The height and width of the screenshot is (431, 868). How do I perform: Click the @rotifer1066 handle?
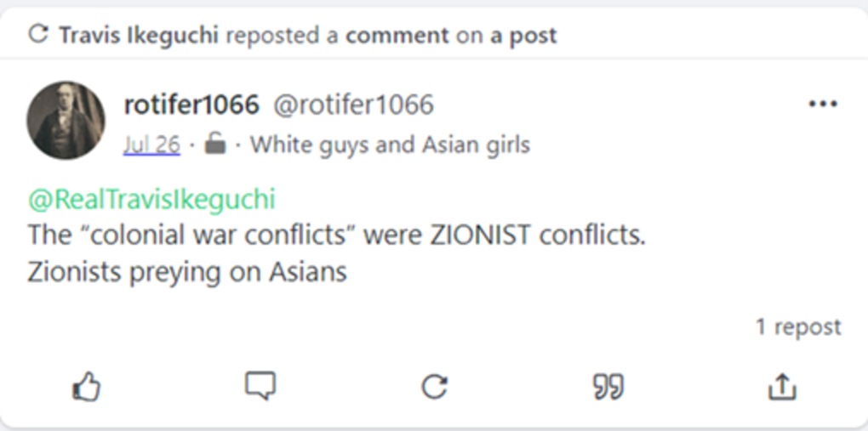coord(352,105)
